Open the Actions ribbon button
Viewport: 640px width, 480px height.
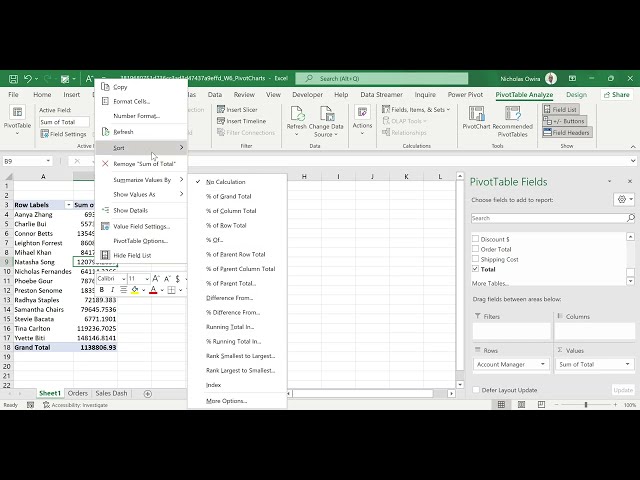[x=362, y=120]
